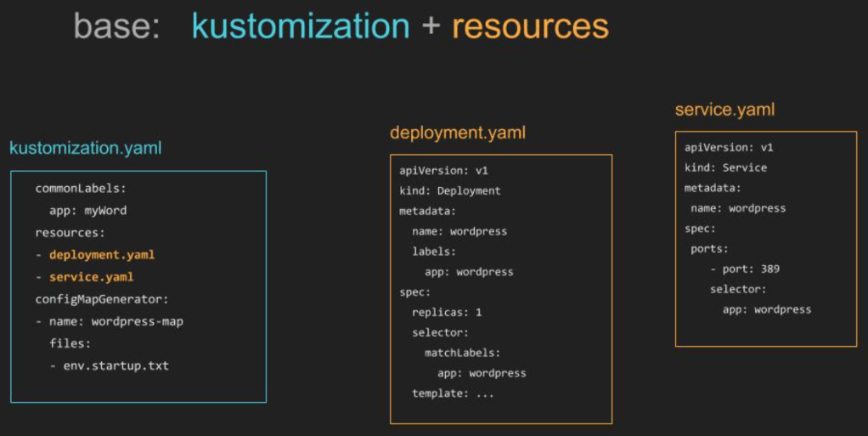
Task: Click the "kind: Deployment" line
Action: (x=450, y=190)
